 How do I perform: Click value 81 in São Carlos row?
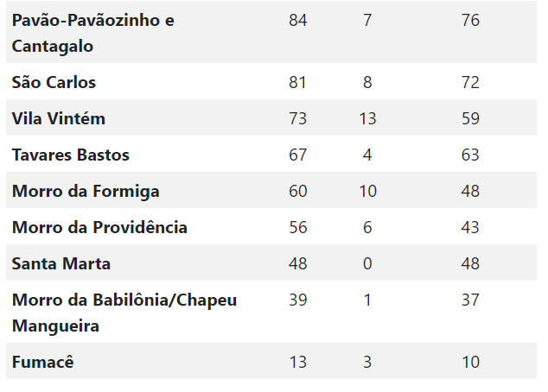(297, 82)
